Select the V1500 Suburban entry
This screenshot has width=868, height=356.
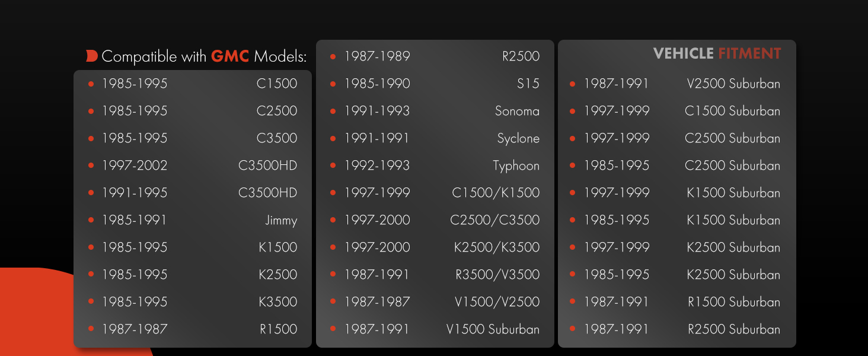tap(493, 329)
